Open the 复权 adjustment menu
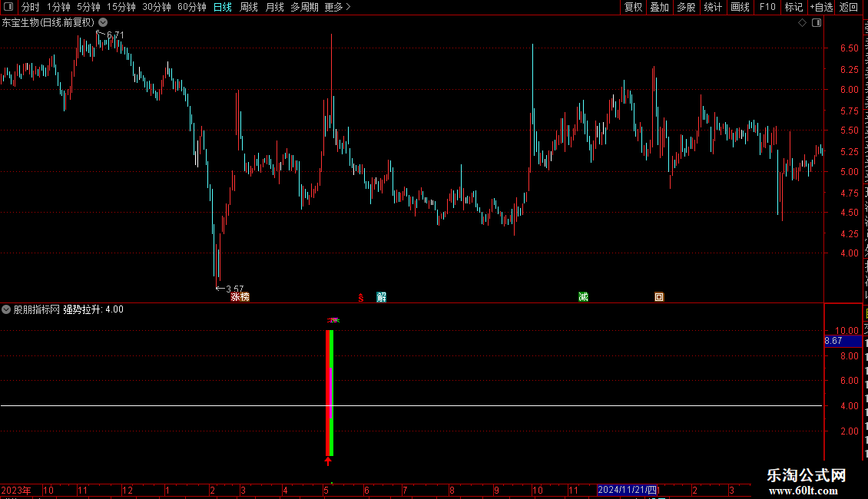This screenshot has height=499, width=868. (633, 7)
